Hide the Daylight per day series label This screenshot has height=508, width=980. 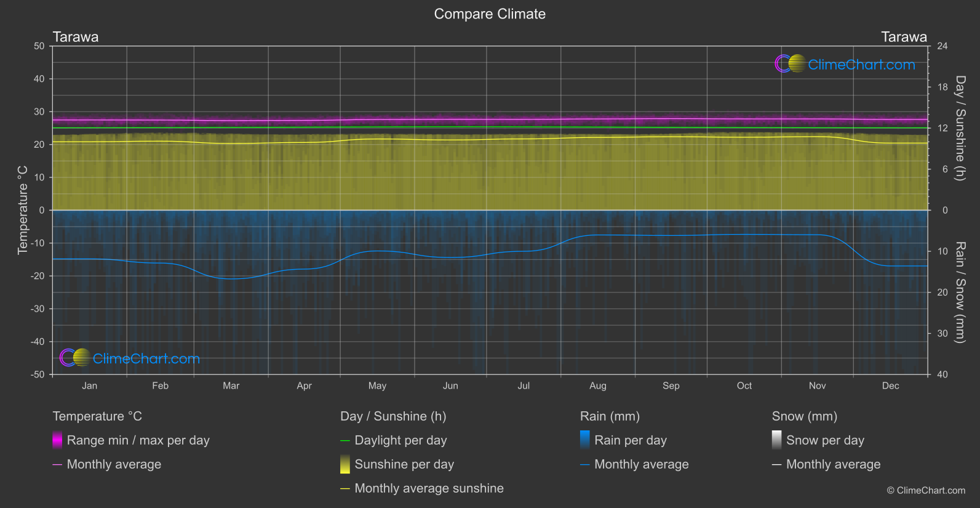pyautogui.click(x=400, y=440)
